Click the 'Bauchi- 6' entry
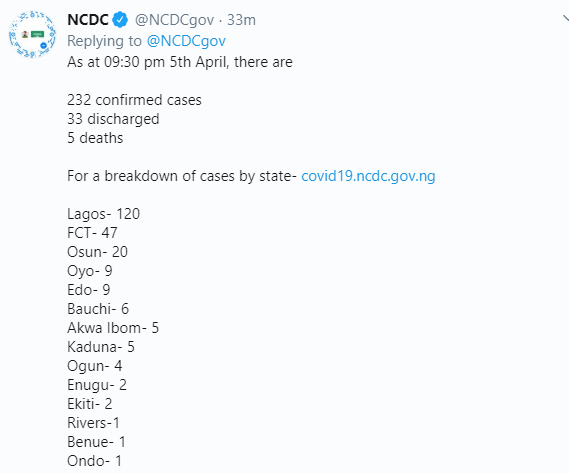 (98, 309)
